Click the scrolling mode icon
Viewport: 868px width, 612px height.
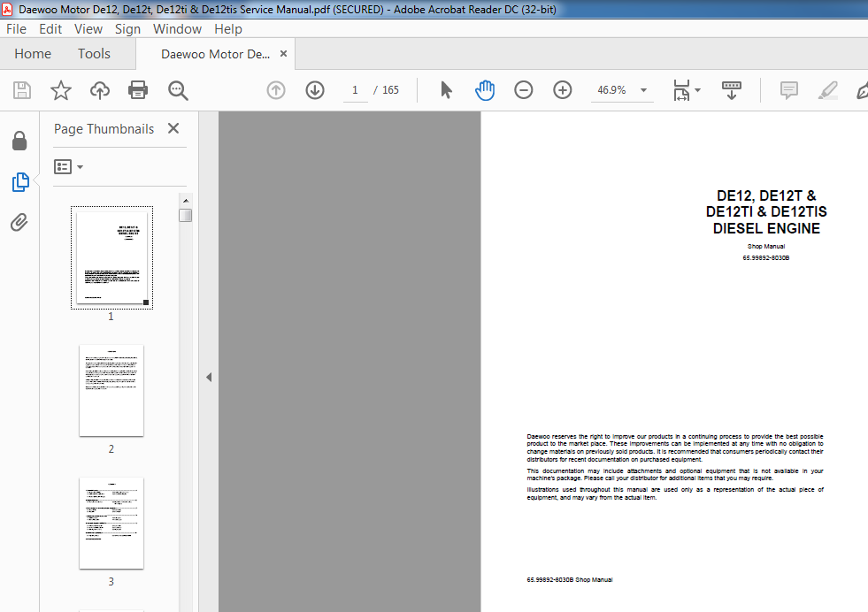[x=731, y=90]
